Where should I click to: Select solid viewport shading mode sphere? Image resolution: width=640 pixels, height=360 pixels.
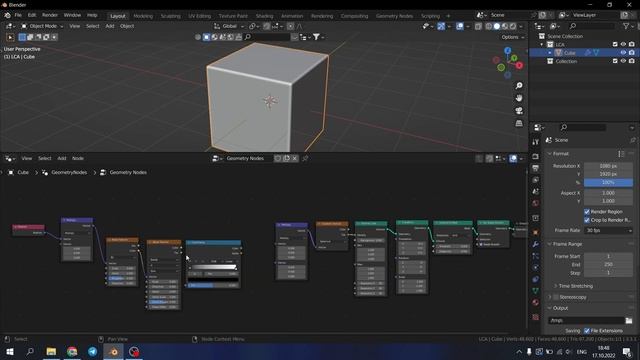[x=496, y=26]
